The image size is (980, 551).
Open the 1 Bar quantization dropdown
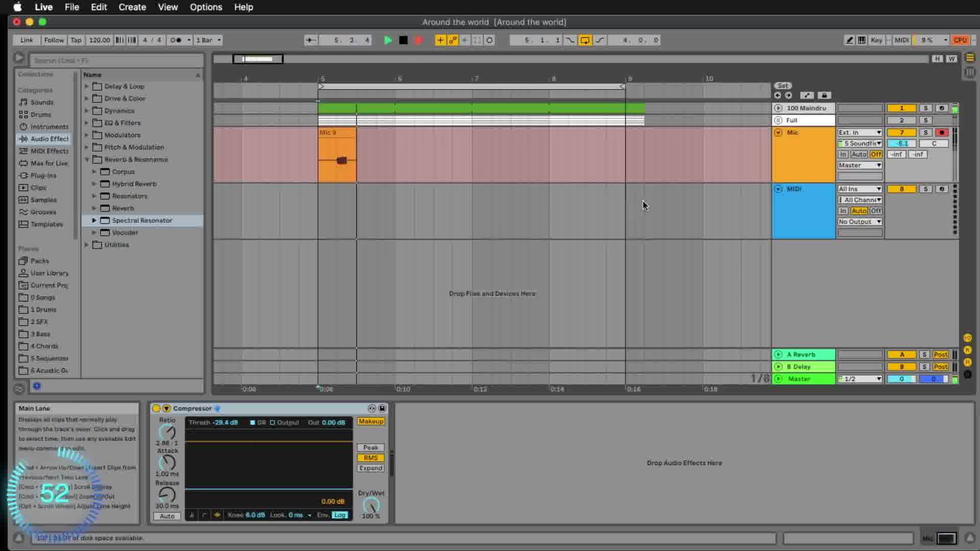208,40
